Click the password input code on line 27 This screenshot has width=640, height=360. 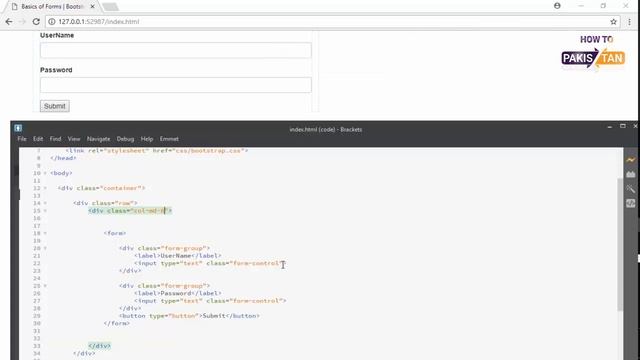click(210, 301)
